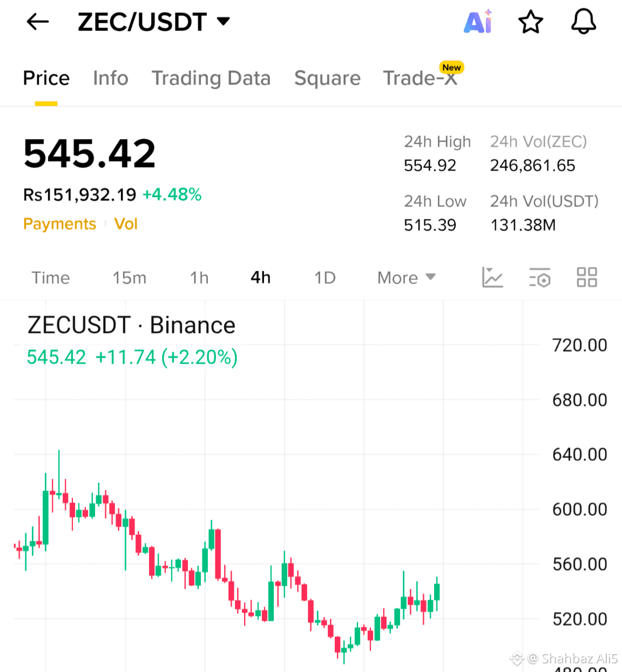Open the Trade-X tab
This screenshot has height=672, width=622.
click(x=420, y=78)
